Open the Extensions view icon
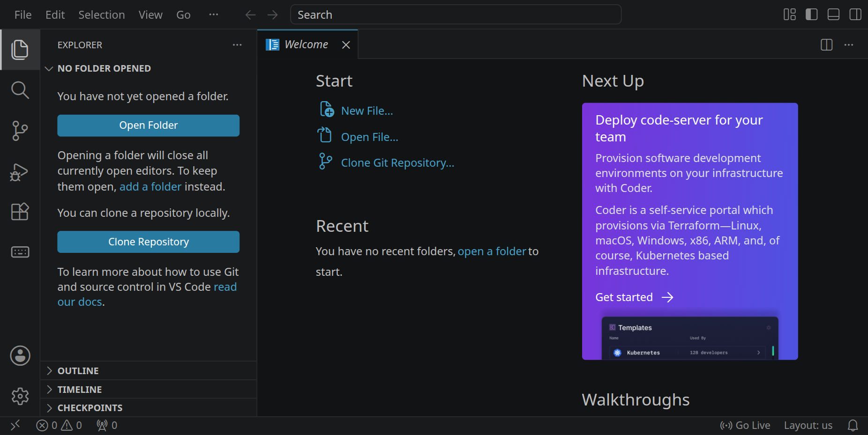 click(20, 212)
